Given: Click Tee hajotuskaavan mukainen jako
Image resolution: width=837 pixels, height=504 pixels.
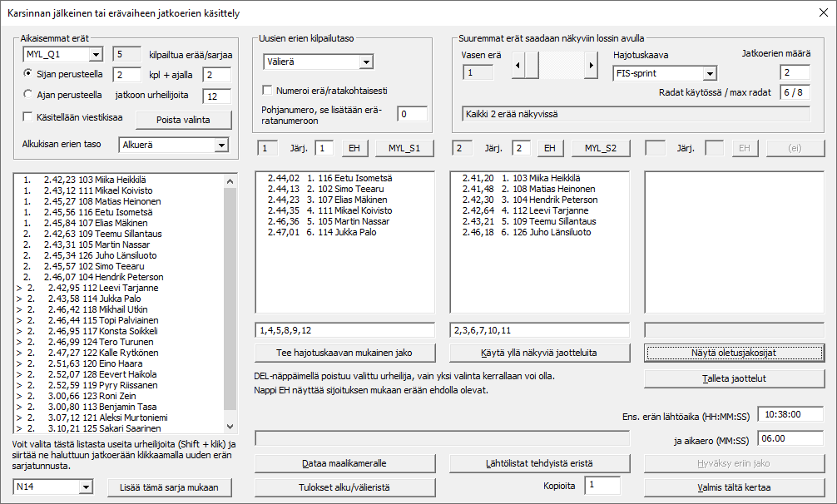Looking at the screenshot, I should pyautogui.click(x=344, y=353).
